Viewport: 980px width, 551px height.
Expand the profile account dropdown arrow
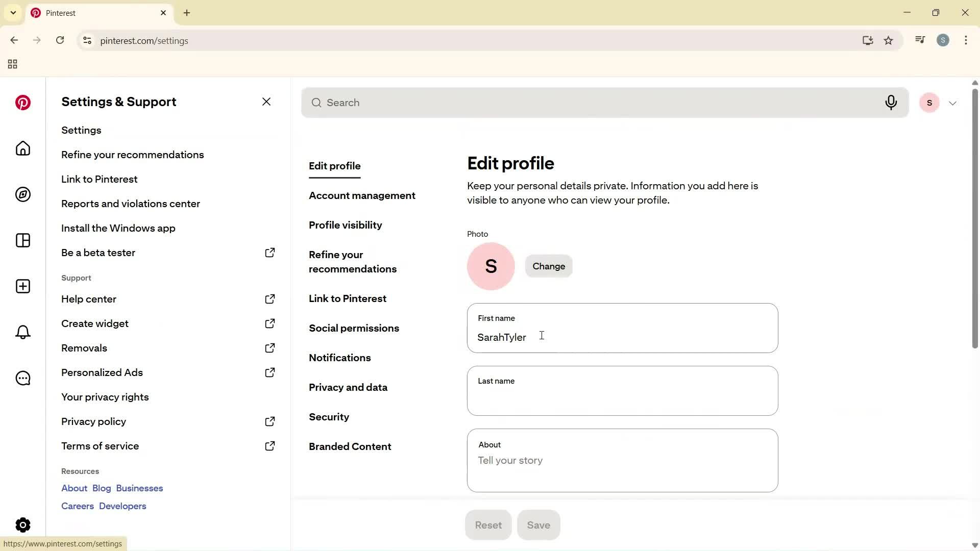[953, 103]
